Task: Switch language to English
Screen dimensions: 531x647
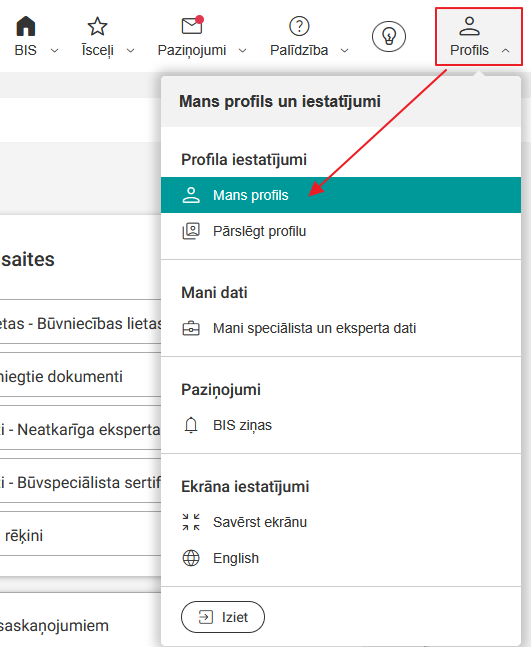Action: pyautogui.click(x=341, y=558)
